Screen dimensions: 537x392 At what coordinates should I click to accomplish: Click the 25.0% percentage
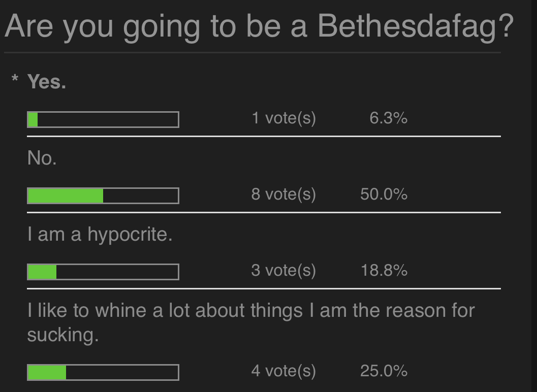[384, 371]
